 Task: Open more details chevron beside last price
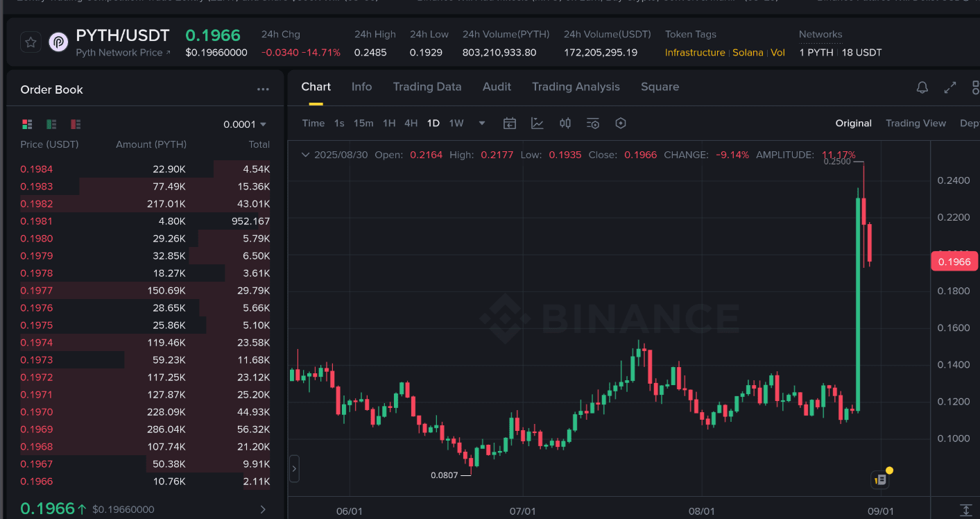tap(263, 509)
